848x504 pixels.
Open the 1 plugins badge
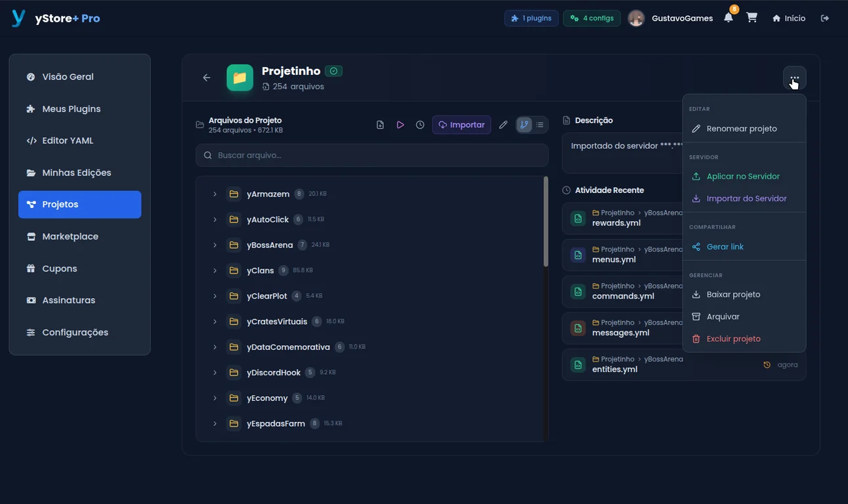(531, 18)
